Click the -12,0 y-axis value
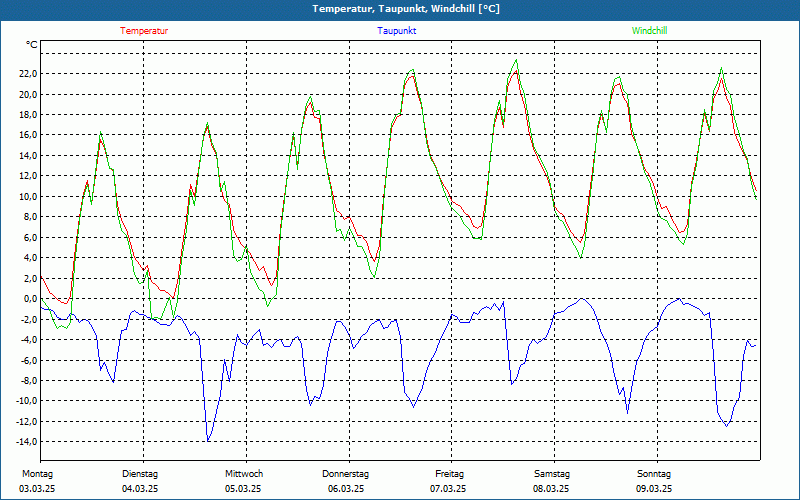800x500 pixels. pos(26,421)
